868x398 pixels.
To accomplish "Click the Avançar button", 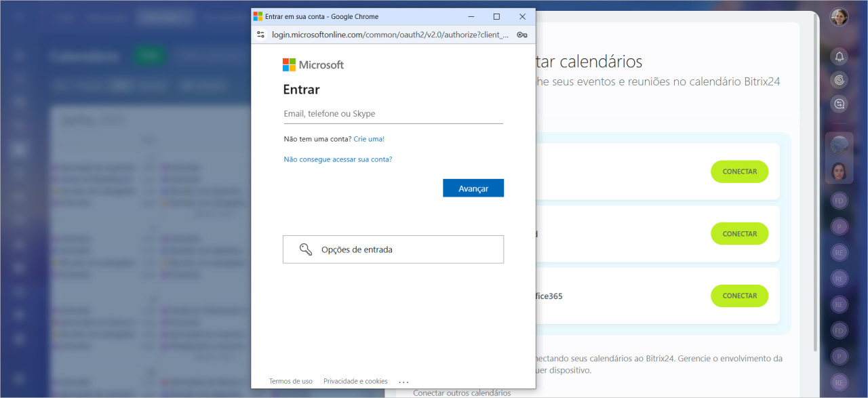I will pyautogui.click(x=473, y=188).
